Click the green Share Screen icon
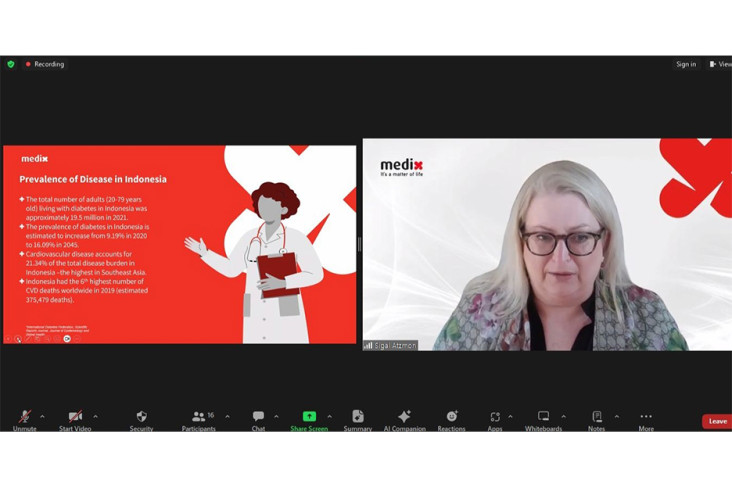 (x=309, y=416)
